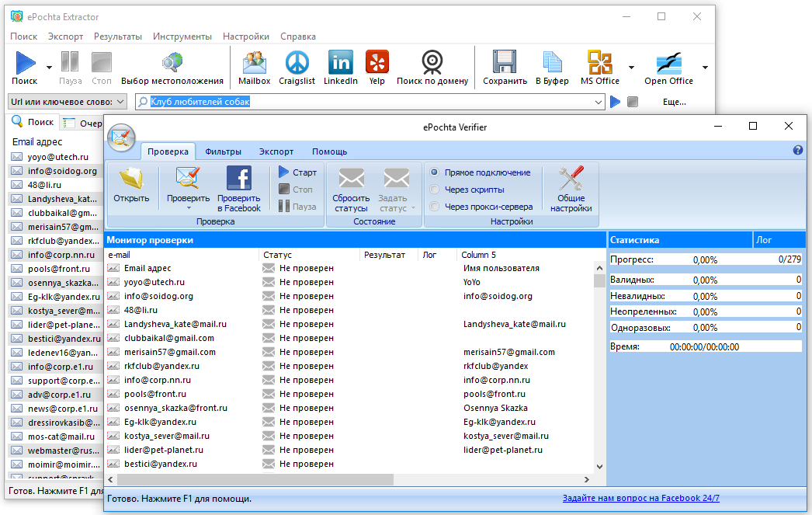Viewport: 812px width, 515px height.
Task: Click the scroll down arrow in Verifier list
Action: pyautogui.click(x=599, y=466)
